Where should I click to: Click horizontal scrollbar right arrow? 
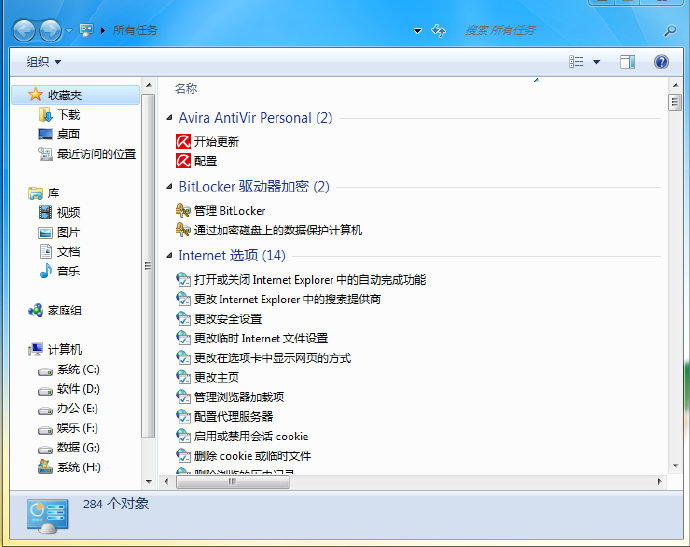click(x=659, y=481)
